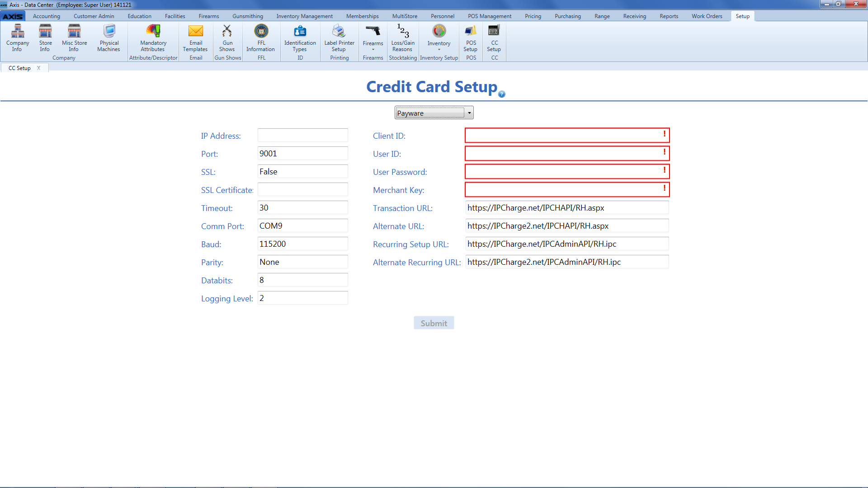Click the Client ID error indicator

pos(664,134)
